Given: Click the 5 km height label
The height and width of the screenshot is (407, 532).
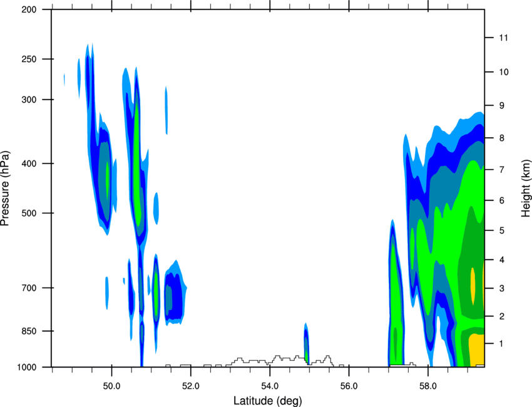Looking at the screenshot, I should coord(502,230).
